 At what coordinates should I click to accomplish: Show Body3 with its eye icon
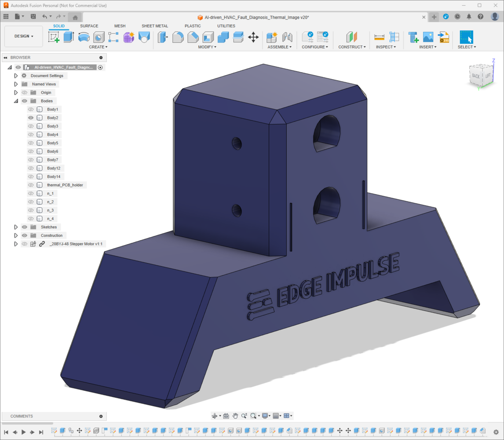(31, 126)
